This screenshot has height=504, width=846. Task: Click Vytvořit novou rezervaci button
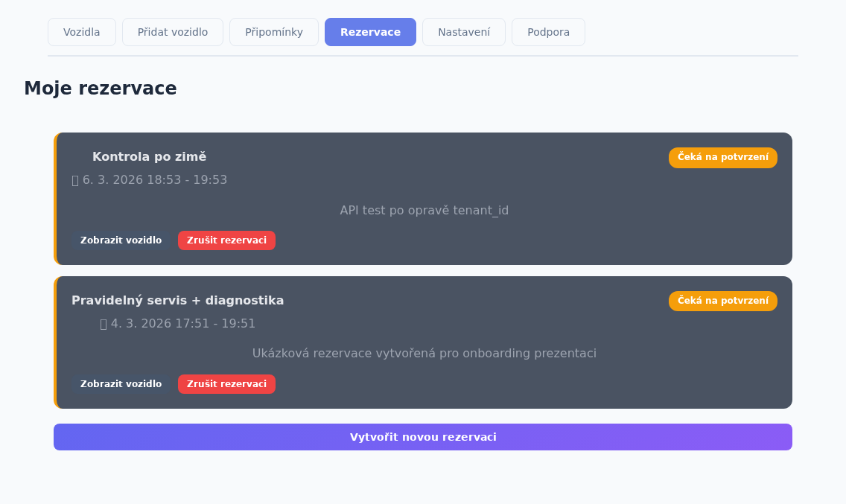click(x=423, y=437)
